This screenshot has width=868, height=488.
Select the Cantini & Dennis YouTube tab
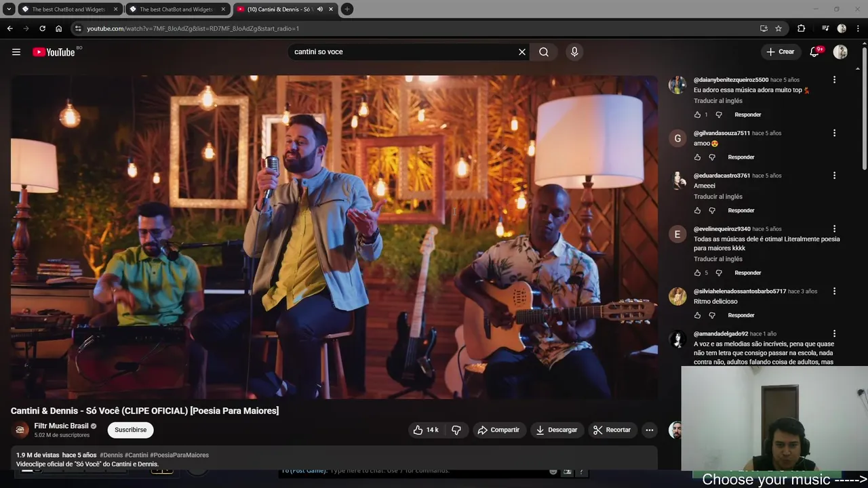pos(279,9)
